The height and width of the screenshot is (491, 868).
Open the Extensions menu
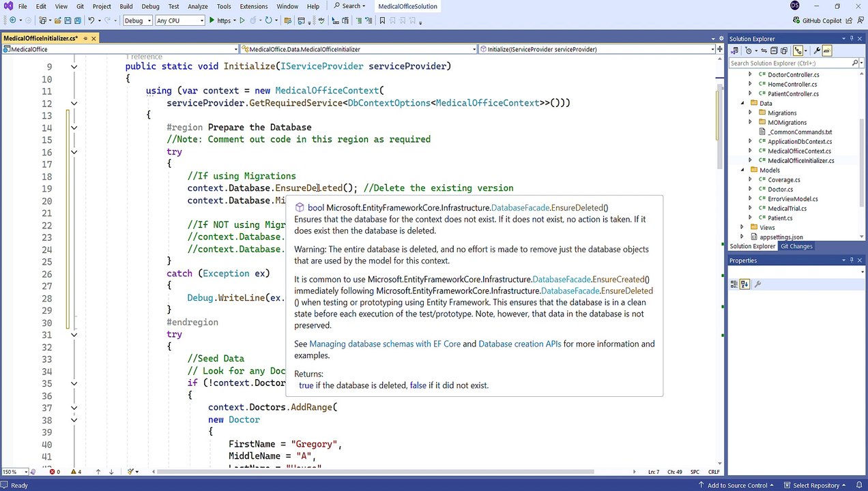point(253,6)
